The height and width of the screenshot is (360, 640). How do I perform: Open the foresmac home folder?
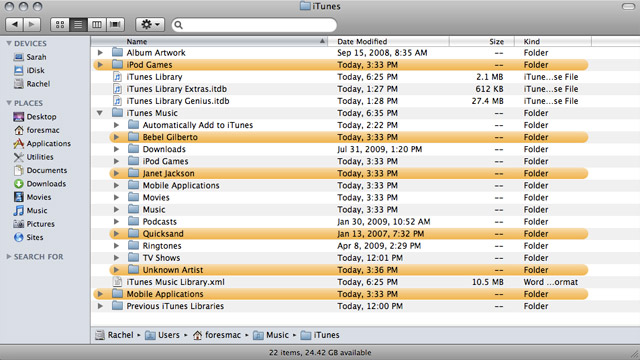pyautogui.click(x=37, y=130)
